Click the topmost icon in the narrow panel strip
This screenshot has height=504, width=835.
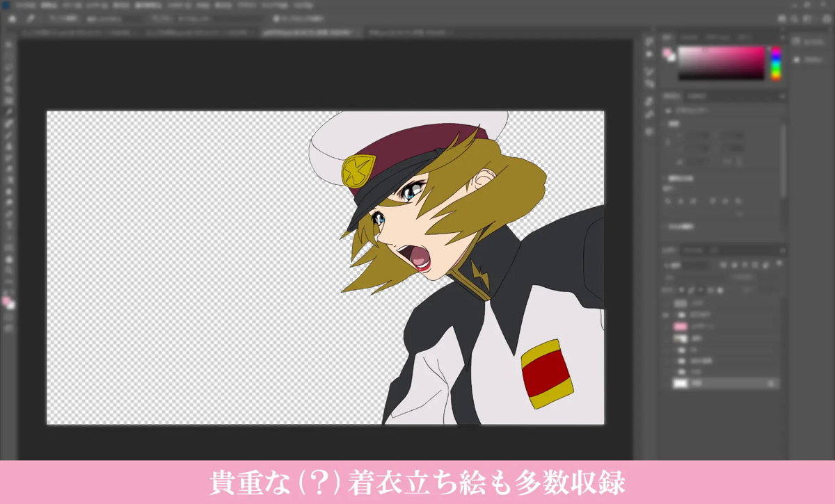coord(649,42)
